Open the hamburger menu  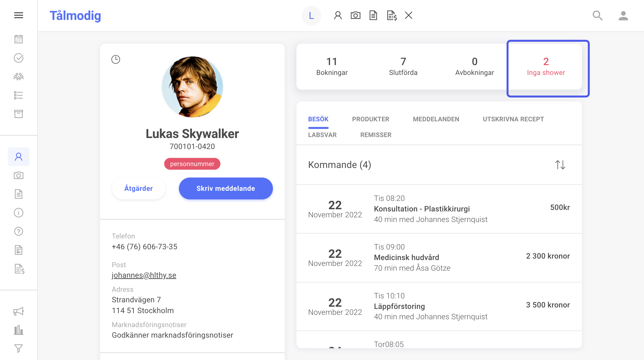coord(18,15)
